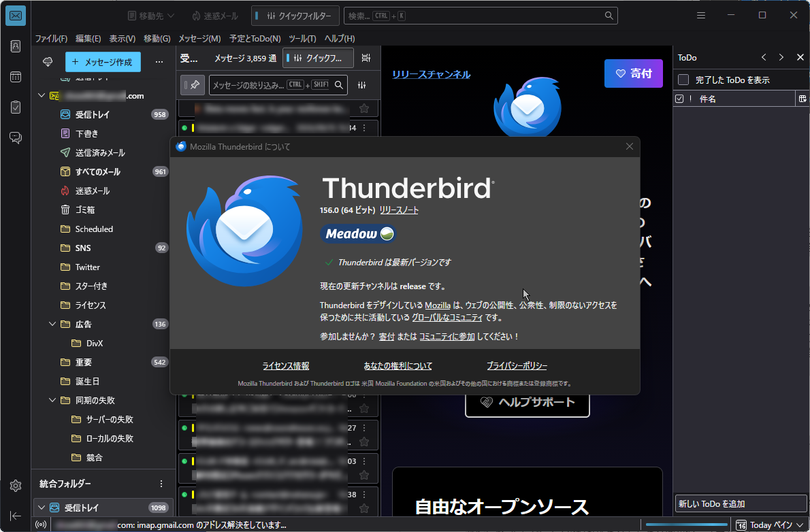
Task: Toggle the クイックフィルター button in top toolbar
Action: [x=295, y=16]
